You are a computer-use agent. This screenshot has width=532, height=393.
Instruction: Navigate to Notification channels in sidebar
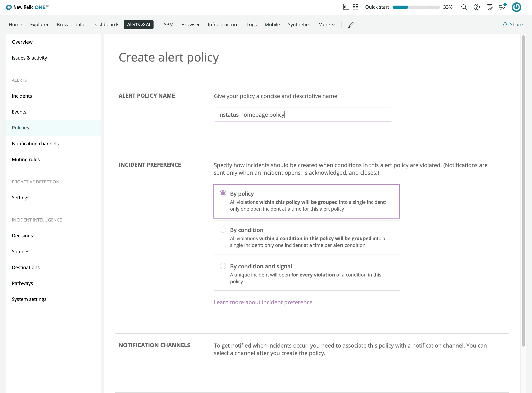(35, 143)
